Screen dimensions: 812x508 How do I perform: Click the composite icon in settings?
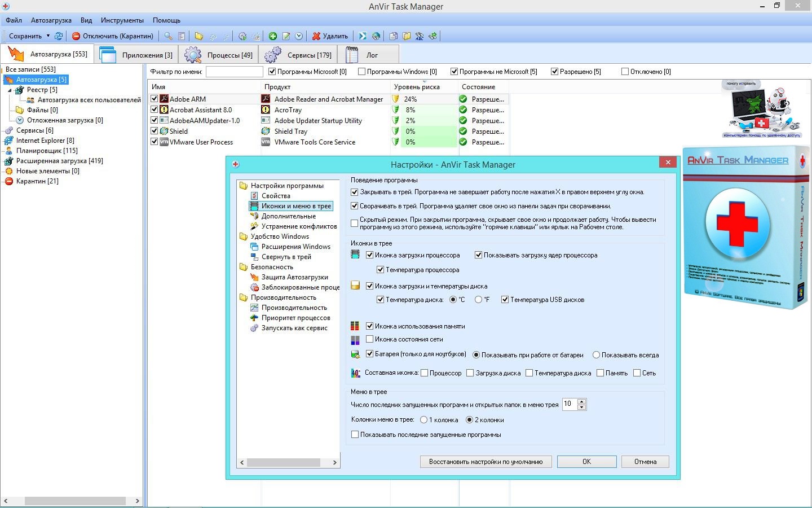click(x=356, y=373)
